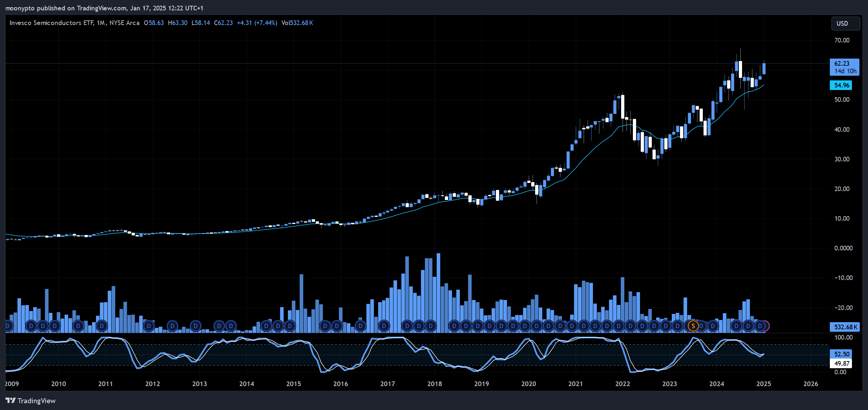Click the 20.00 price axis label

(x=842, y=189)
